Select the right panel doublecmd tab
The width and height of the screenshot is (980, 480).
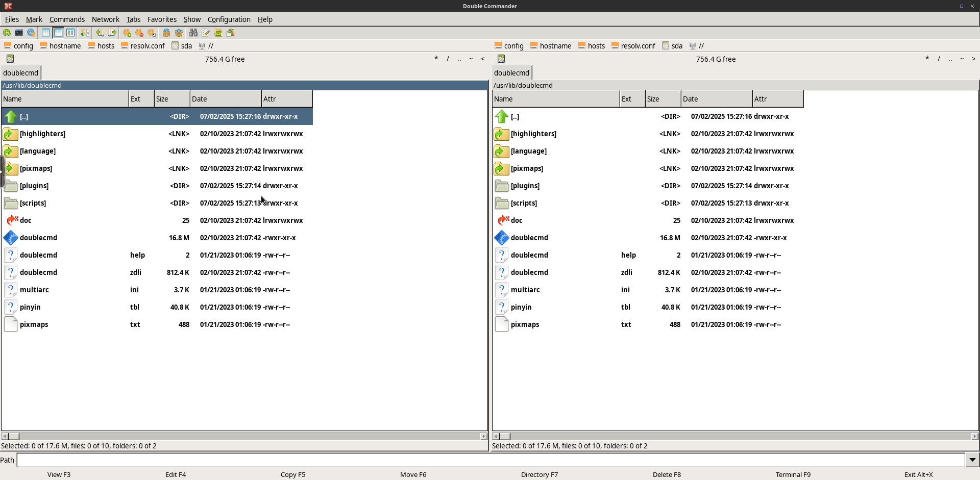[x=511, y=73]
